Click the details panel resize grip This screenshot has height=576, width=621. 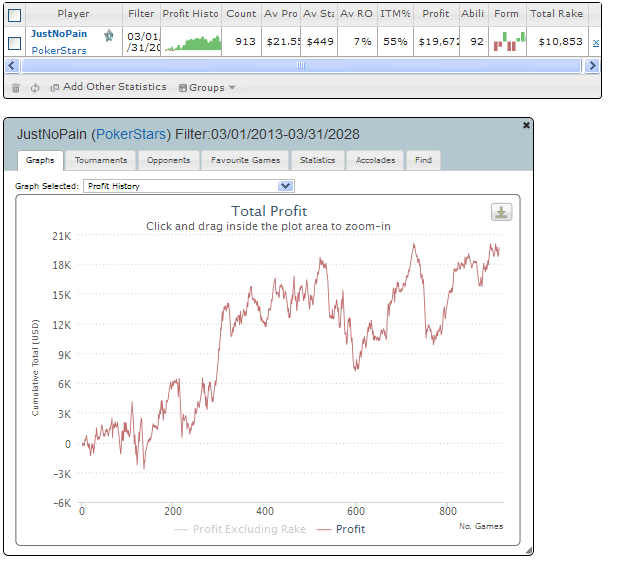529,550
